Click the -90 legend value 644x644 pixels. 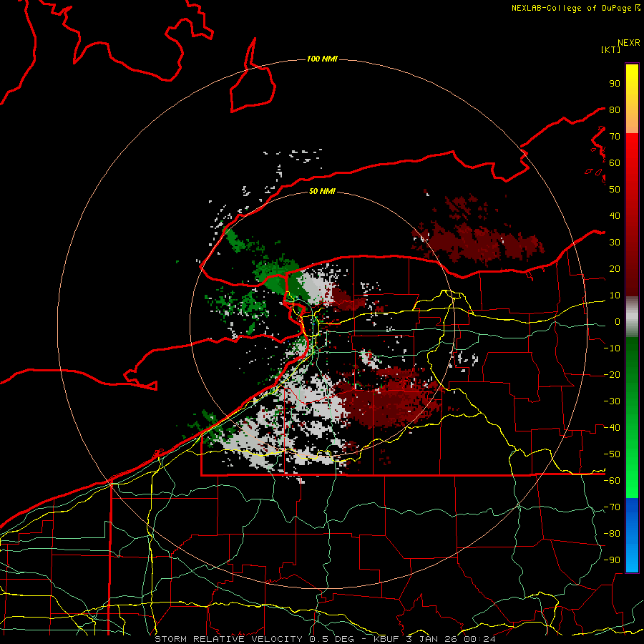coord(612,560)
